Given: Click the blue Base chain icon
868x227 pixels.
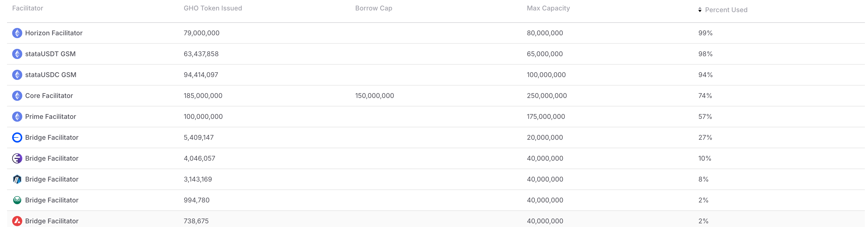Looking at the screenshot, I should pyautogui.click(x=17, y=137).
